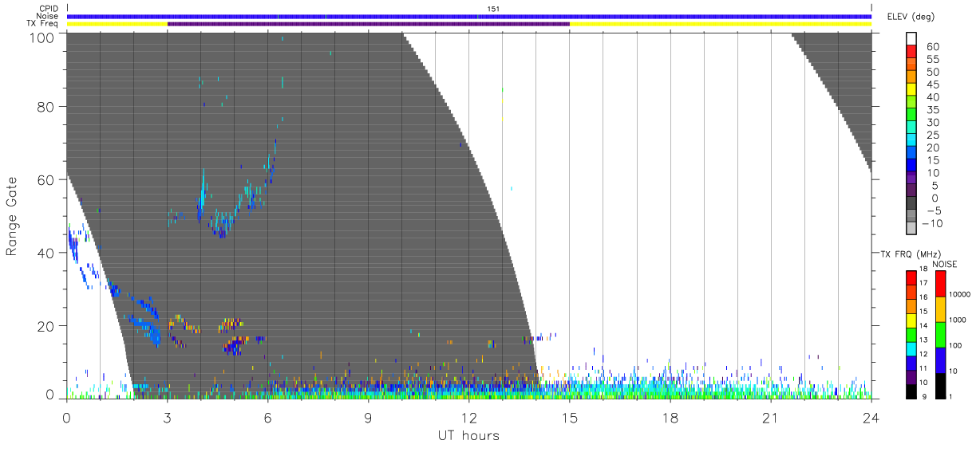Click the 9 tick label on UT hours axis

(x=369, y=417)
